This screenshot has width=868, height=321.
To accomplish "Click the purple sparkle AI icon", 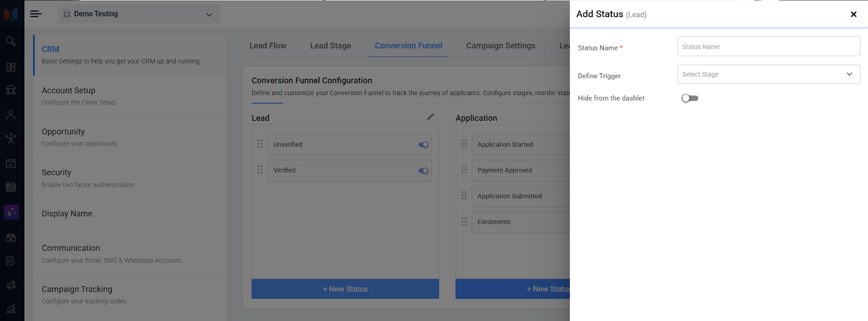I will pyautogui.click(x=11, y=212).
